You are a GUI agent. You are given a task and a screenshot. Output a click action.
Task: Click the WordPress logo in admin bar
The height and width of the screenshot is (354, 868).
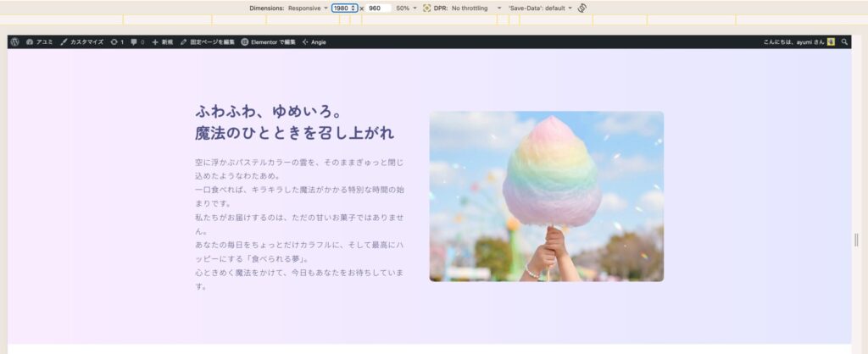click(x=14, y=41)
